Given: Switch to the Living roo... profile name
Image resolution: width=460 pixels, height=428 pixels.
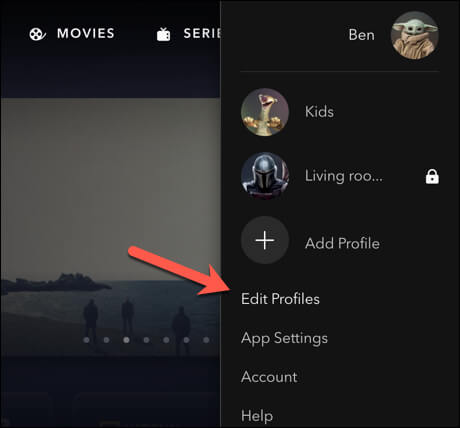Looking at the screenshot, I should click(344, 176).
